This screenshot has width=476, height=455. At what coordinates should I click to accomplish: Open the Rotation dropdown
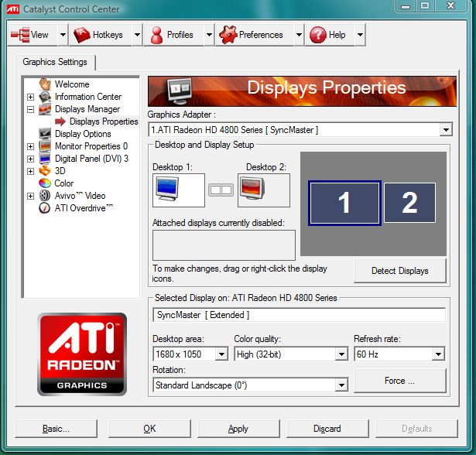(341, 385)
